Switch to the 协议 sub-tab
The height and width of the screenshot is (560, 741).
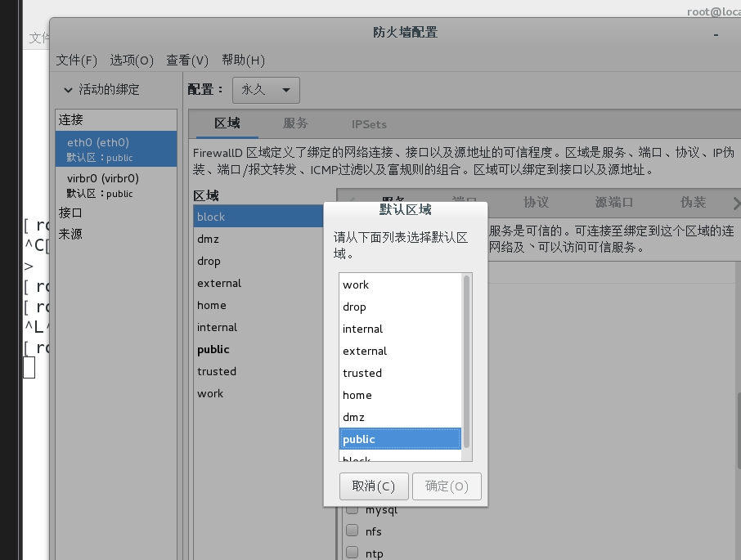click(537, 203)
